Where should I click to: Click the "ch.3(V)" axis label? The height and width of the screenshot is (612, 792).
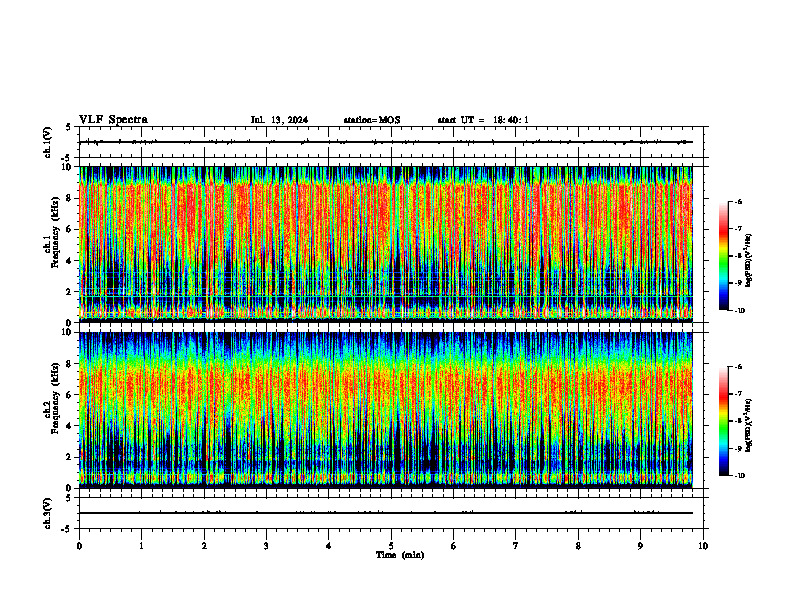pyautogui.click(x=48, y=513)
